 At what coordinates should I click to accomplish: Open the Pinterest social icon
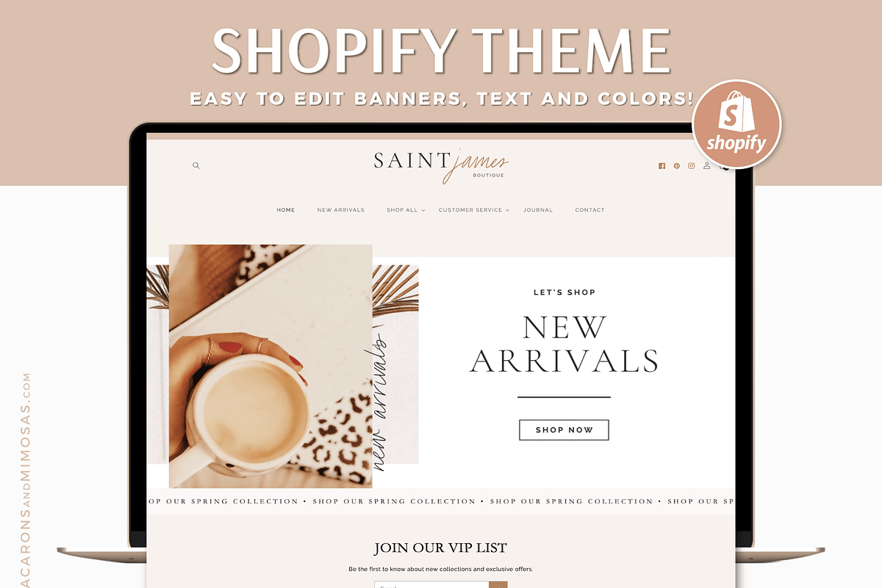676,166
